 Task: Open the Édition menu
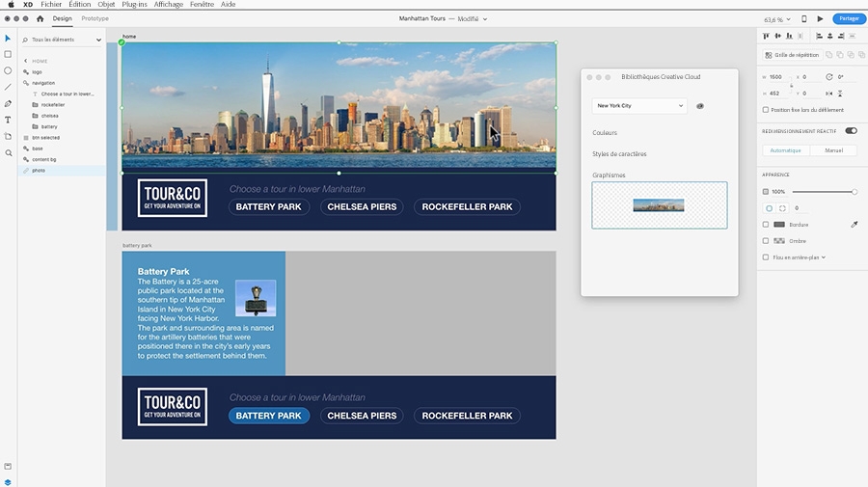(x=80, y=4)
